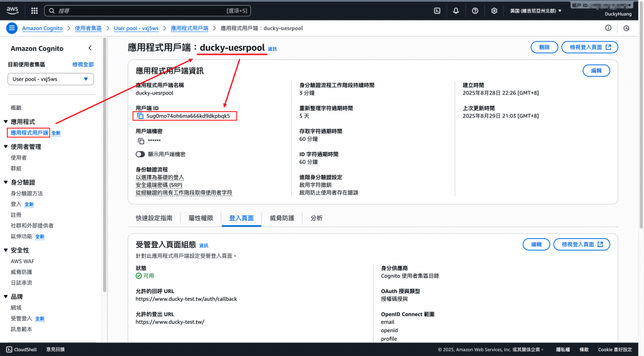This screenshot has width=644, height=356.
Task: Open the 應用程式用戶端 breadcrumb link
Action: [189, 28]
